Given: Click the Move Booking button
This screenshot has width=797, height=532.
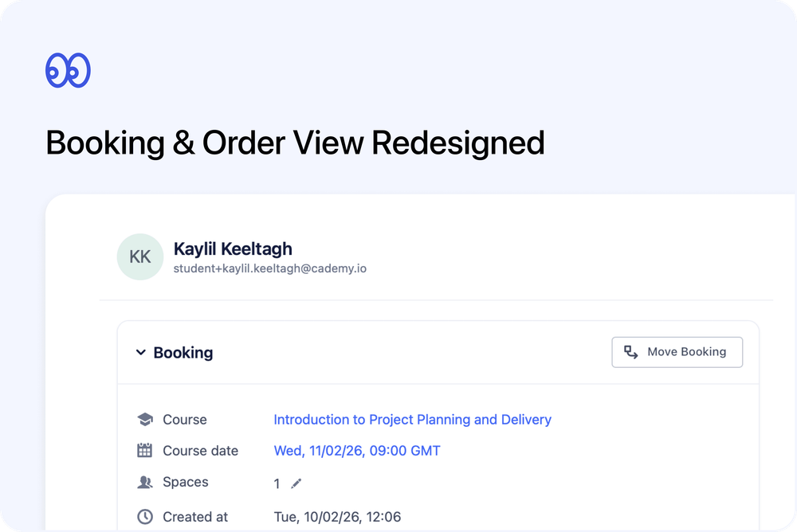Looking at the screenshot, I should coord(677,351).
